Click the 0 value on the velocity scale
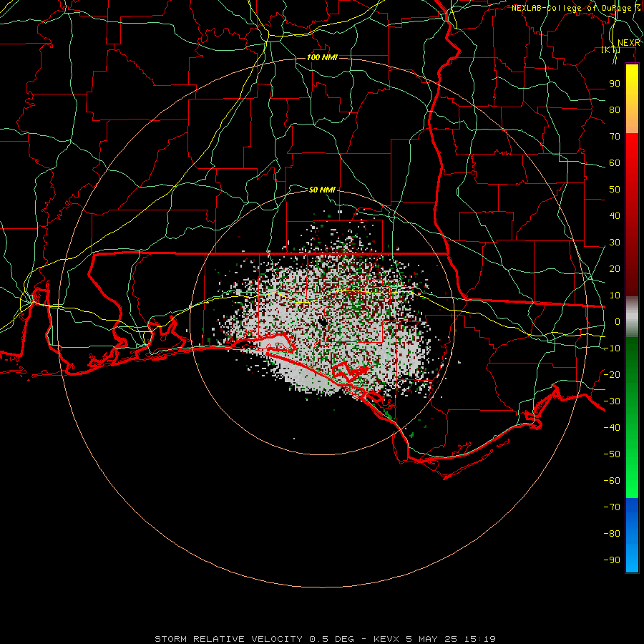The height and width of the screenshot is (644, 644). tap(618, 321)
